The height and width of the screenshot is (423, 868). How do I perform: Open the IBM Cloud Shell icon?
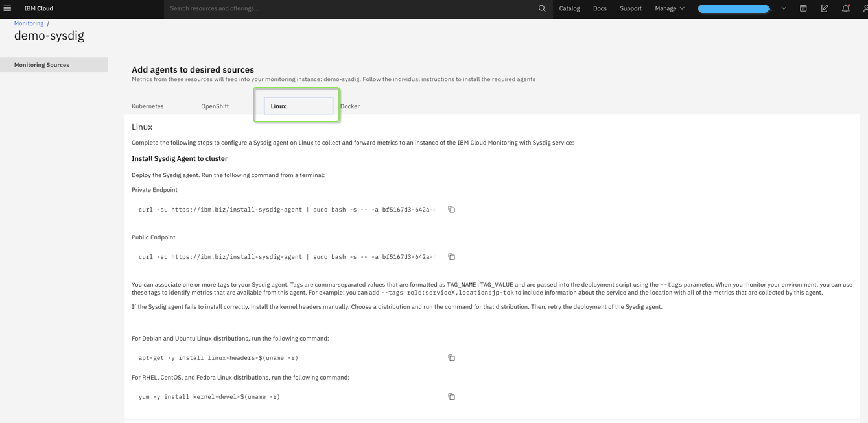point(803,8)
